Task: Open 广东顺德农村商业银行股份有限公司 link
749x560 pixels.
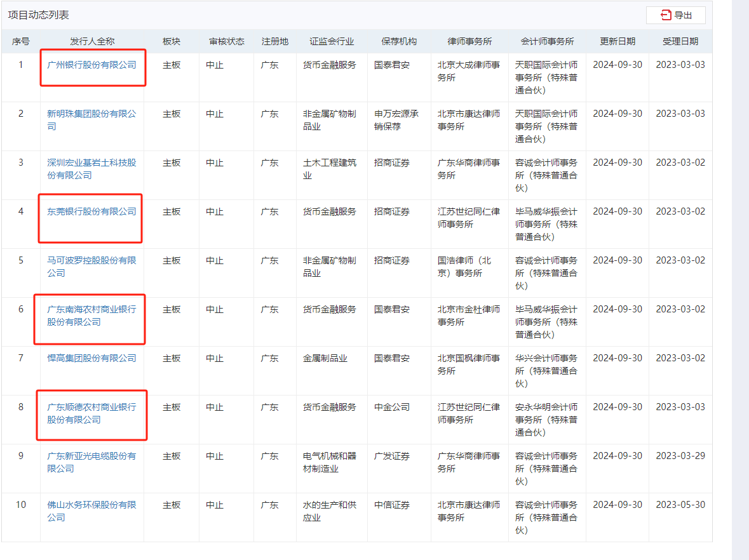Action: 91,413
